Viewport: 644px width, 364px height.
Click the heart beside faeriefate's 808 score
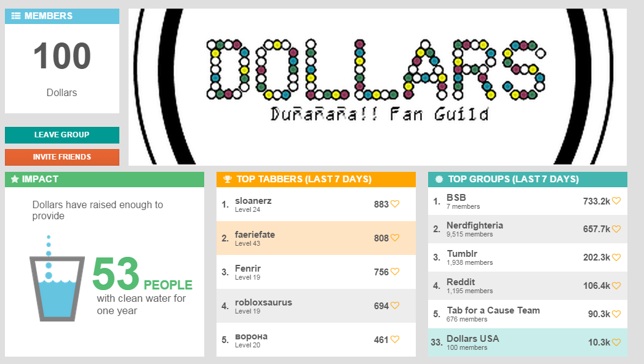395,238
